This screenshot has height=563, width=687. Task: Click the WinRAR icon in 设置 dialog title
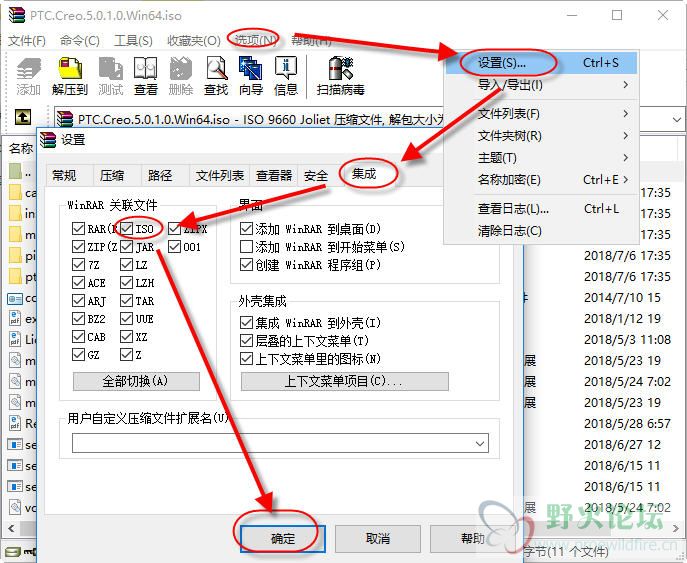[48, 140]
